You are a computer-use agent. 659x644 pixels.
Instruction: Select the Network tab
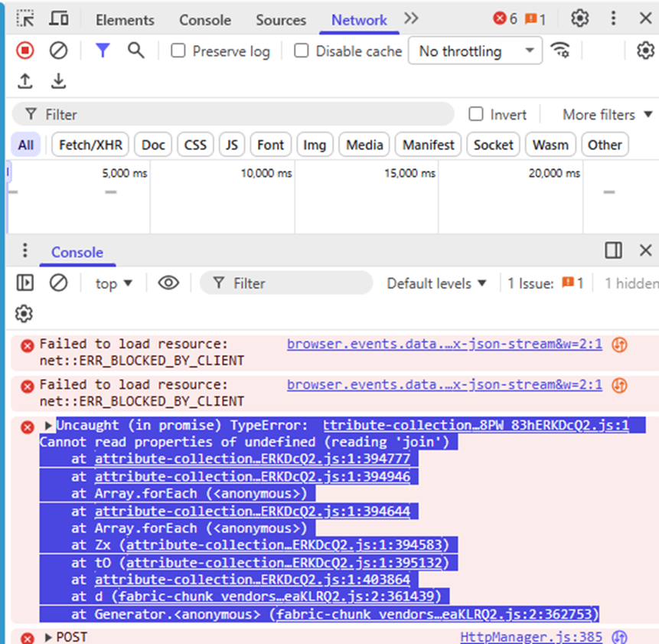pyautogui.click(x=359, y=20)
